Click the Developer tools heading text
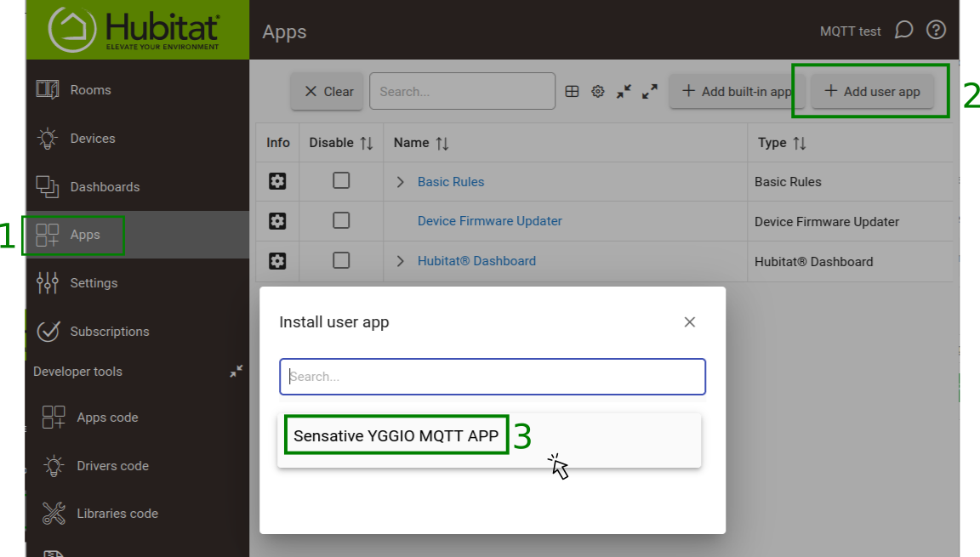Viewport: 980px width, 557px height. 77,372
